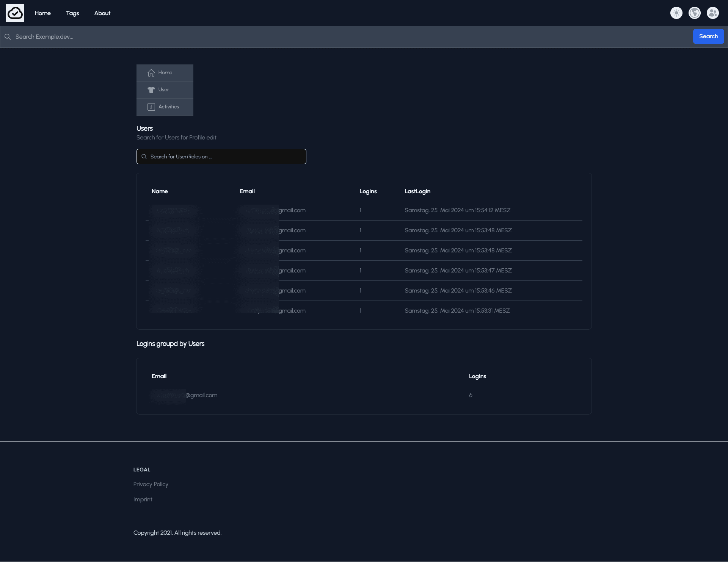728x562 pixels.
Task: Select the user row dated 15:53:31
Action: pos(457,311)
